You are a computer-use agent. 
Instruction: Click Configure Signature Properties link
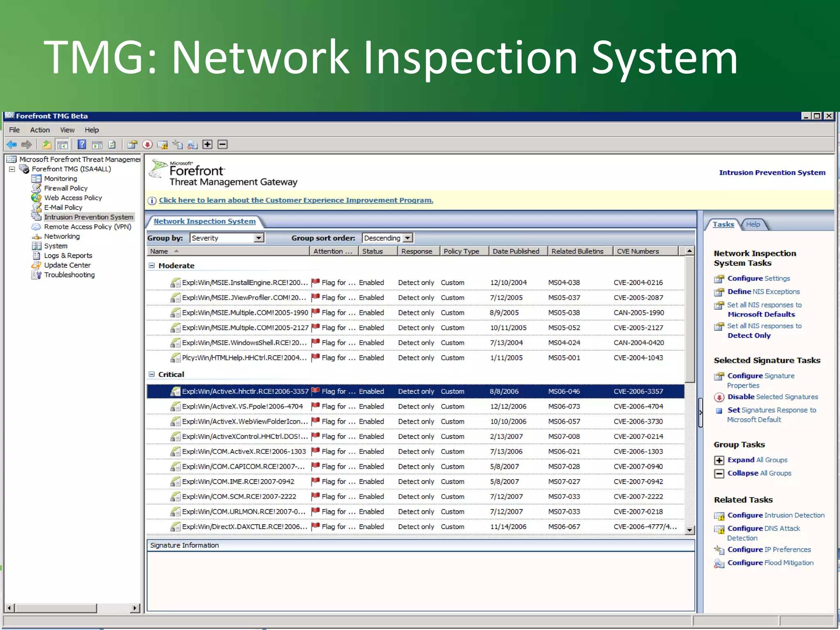click(761, 381)
